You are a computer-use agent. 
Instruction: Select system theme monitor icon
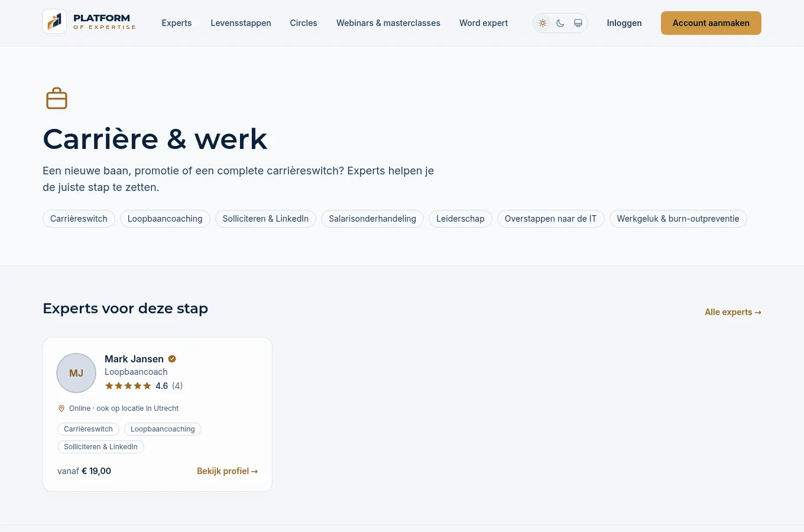coord(578,23)
